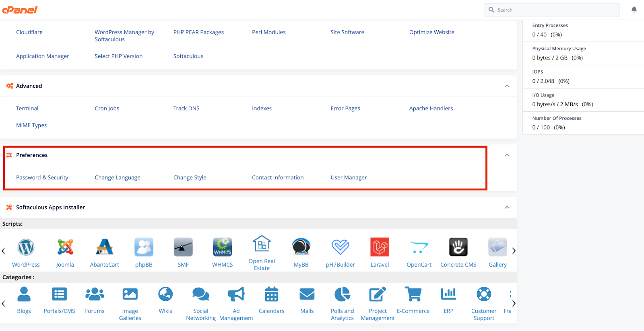Open the E-Commerce category cart icon
This screenshot has height=331, width=644.
[413, 294]
